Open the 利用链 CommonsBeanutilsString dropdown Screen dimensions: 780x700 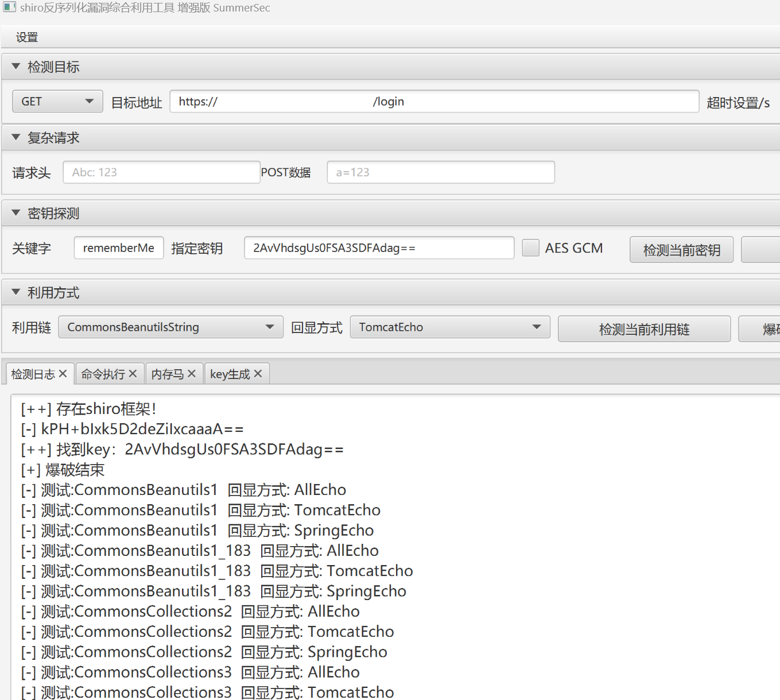pyautogui.click(x=170, y=327)
